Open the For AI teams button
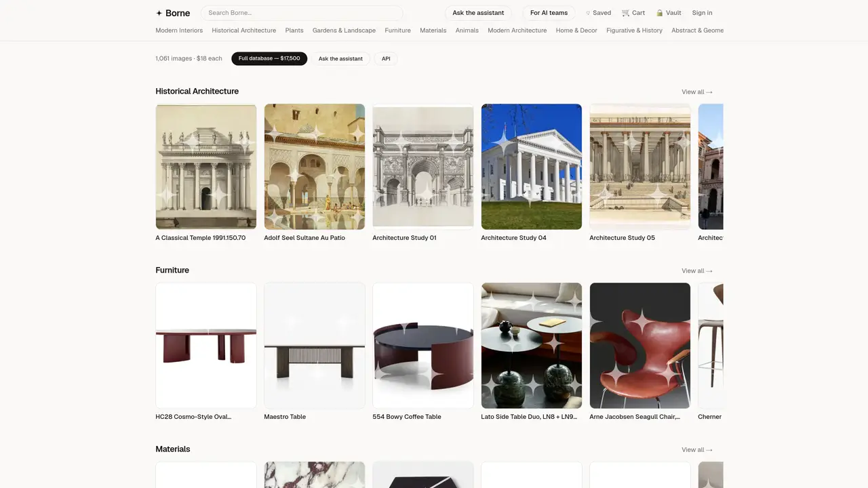868x488 pixels. click(549, 13)
